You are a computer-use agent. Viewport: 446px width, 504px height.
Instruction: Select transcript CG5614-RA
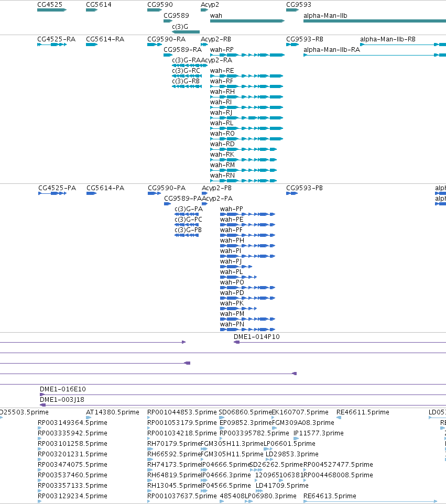click(x=105, y=39)
